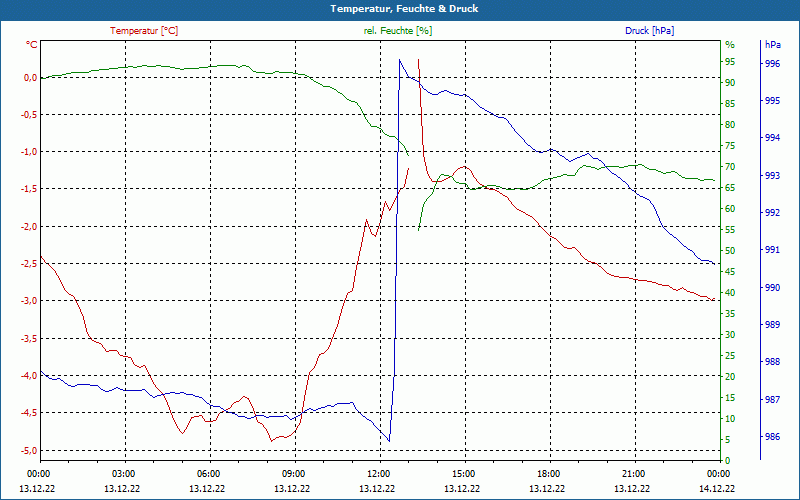Click humidity axis value '70'
The height and width of the screenshot is (500, 800).
tap(730, 167)
